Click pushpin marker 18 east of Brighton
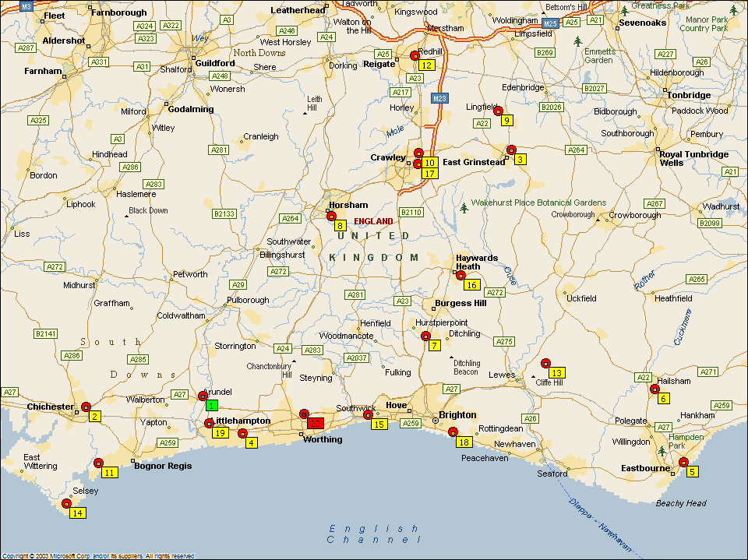Screen dimensions: 748x560 [464, 442]
